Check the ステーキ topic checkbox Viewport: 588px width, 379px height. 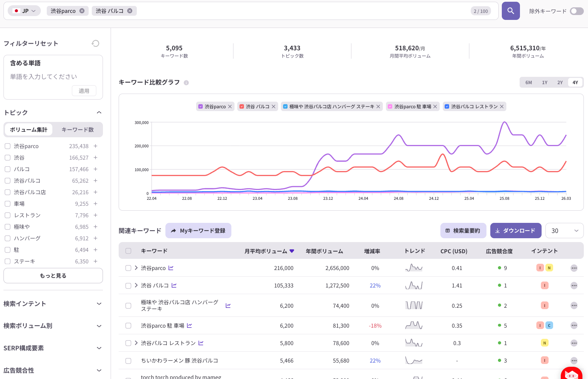point(7,261)
